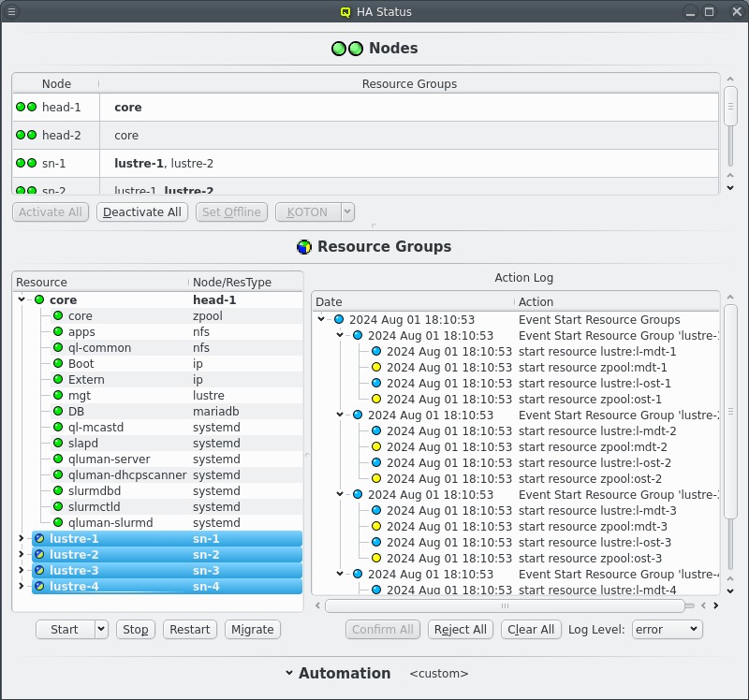Expand the lustre-2 resource group
The height and width of the screenshot is (700, 749).
[x=21, y=554]
